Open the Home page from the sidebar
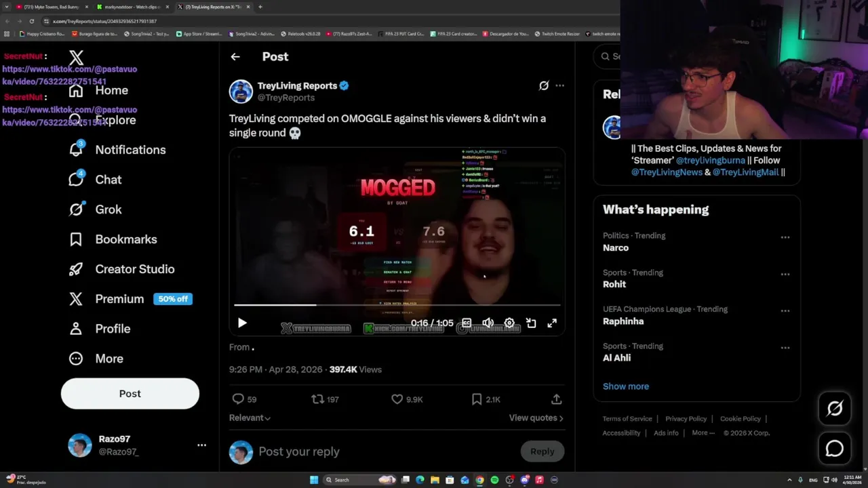Image resolution: width=868 pixels, height=488 pixels. 98,90
